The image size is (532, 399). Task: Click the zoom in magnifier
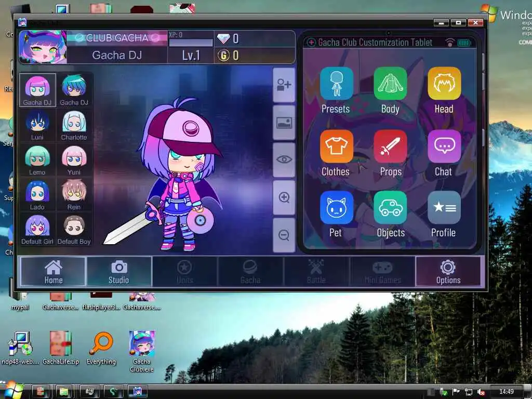tap(284, 197)
